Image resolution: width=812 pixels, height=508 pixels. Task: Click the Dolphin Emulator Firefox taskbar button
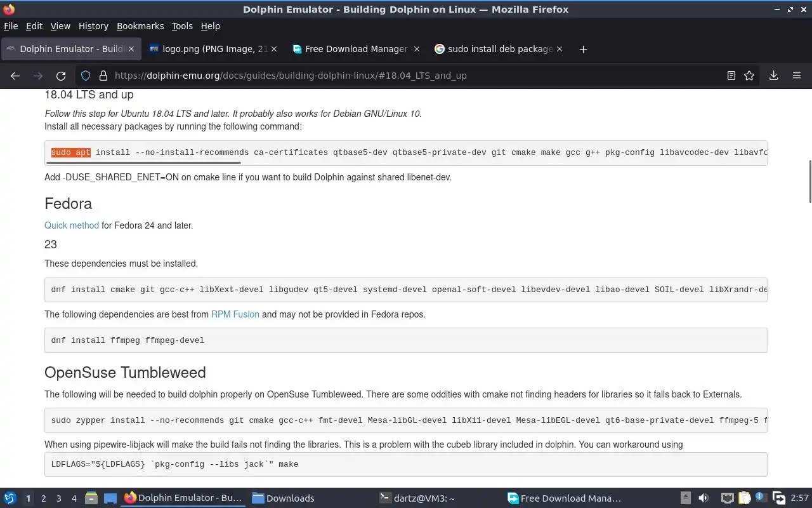183,498
